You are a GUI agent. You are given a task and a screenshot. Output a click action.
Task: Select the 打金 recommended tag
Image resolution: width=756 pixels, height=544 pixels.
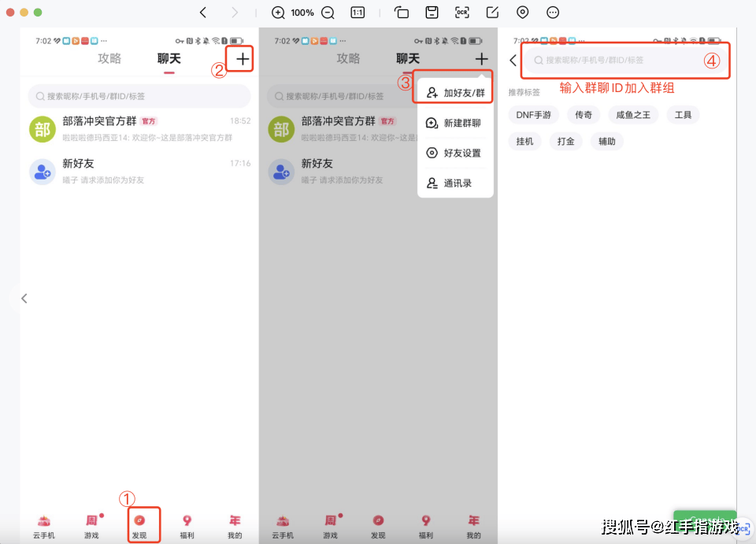pyautogui.click(x=566, y=141)
